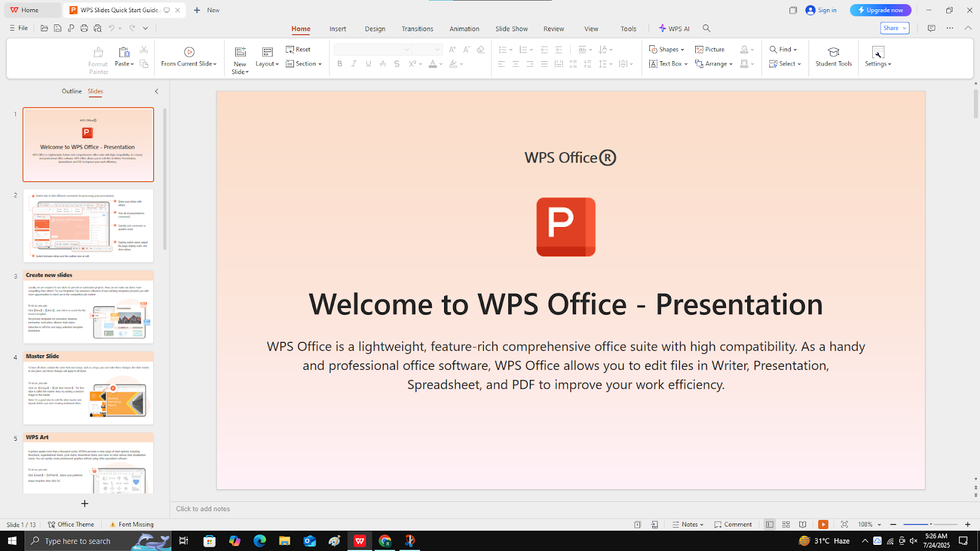The height and width of the screenshot is (551, 980).
Task: Toggle Underline formatting
Action: pyautogui.click(x=368, y=64)
